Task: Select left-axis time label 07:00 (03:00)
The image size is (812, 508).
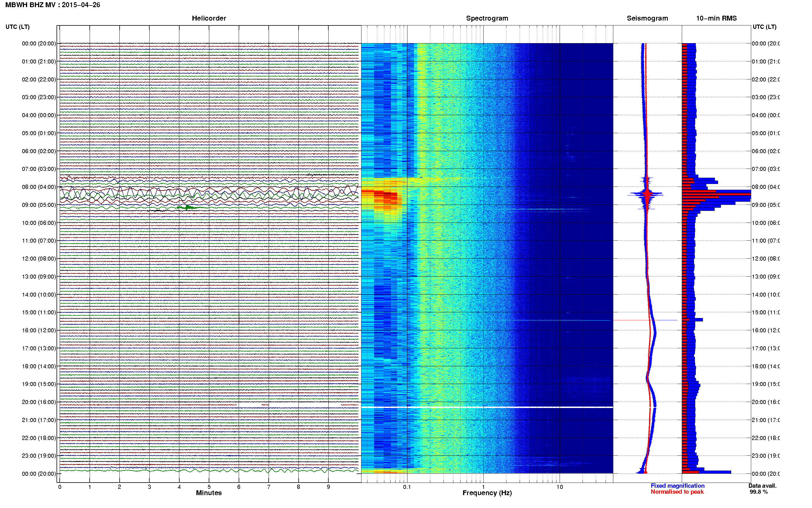Action: [39, 169]
